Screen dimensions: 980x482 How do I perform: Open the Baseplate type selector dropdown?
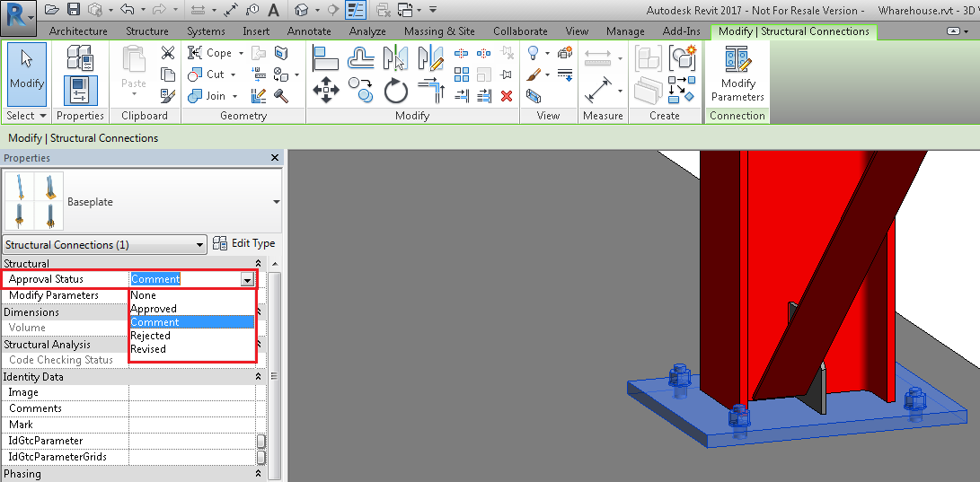click(276, 202)
